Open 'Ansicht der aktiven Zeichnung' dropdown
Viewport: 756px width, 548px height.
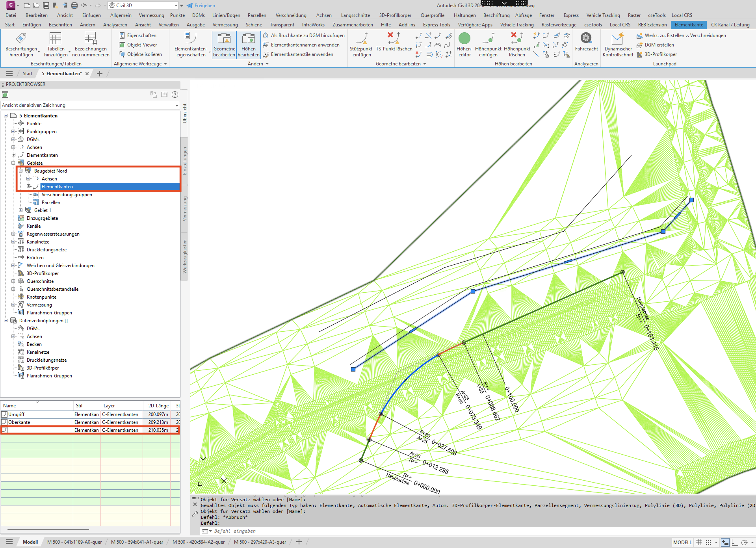click(90, 105)
